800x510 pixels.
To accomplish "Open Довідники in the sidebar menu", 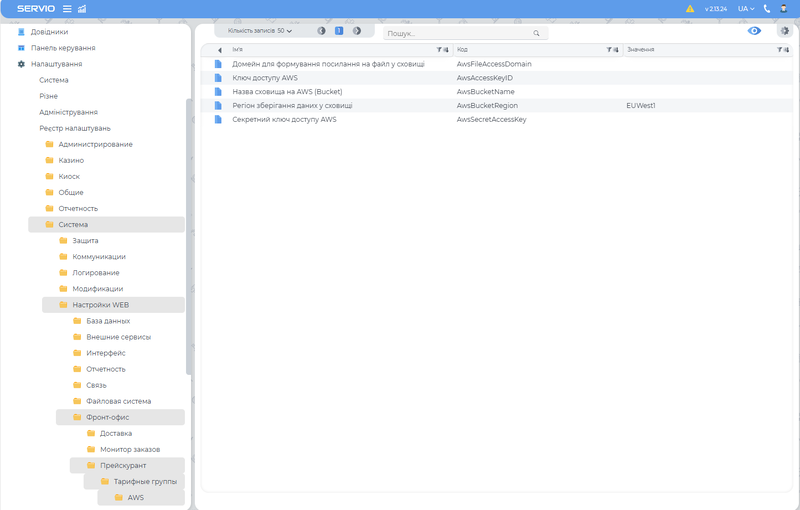I will click(49, 32).
